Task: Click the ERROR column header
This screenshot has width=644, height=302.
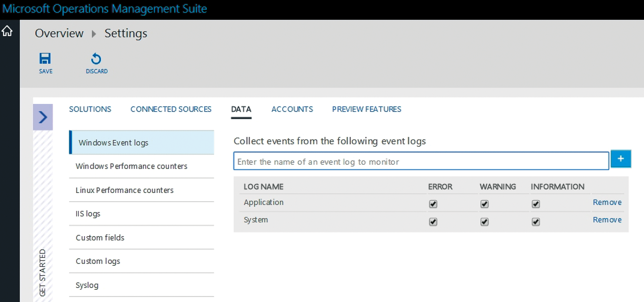Action: click(x=440, y=187)
